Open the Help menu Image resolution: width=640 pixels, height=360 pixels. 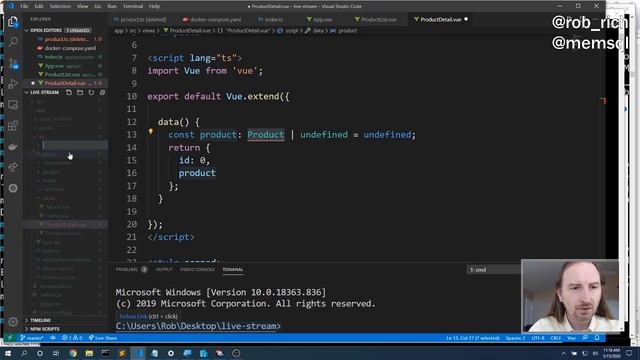coord(154,6)
